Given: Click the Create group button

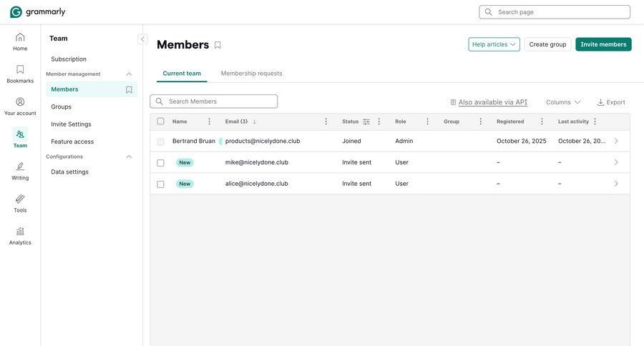Looking at the screenshot, I should tap(547, 44).
